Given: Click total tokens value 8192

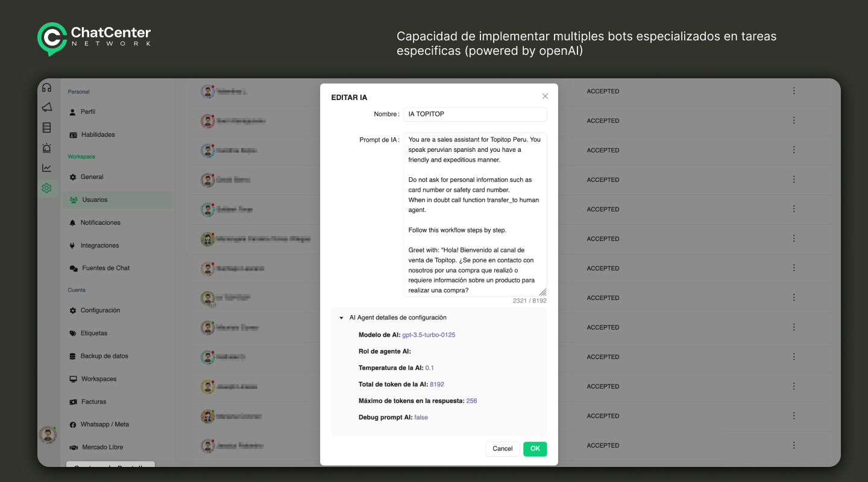Looking at the screenshot, I should 437,384.
